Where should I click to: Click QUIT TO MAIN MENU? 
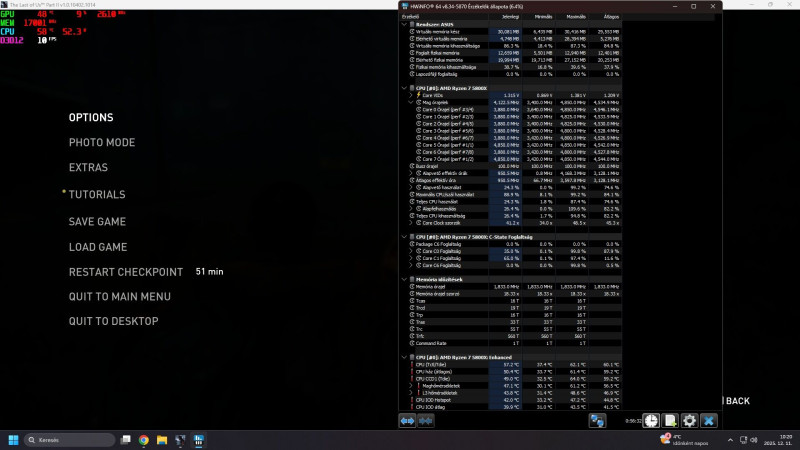[x=120, y=296]
